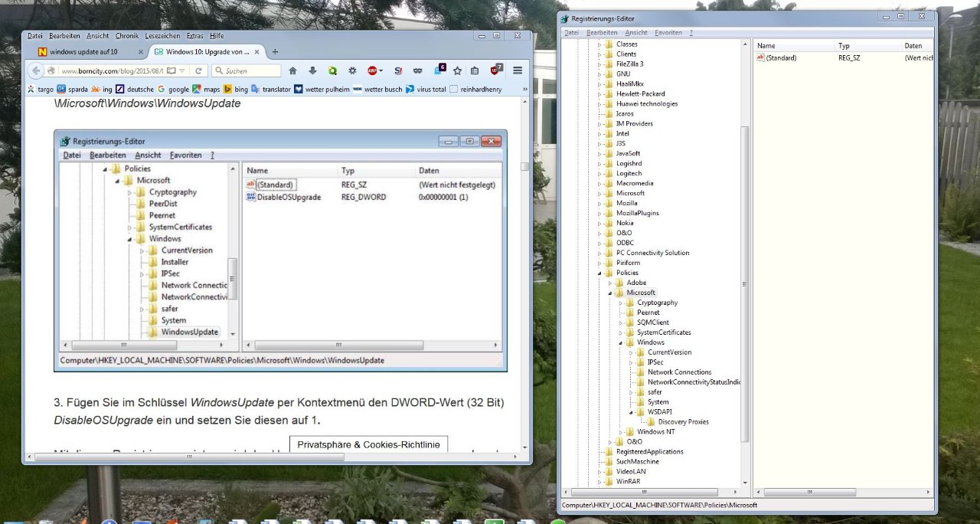The width and height of the screenshot is (980, 524).
Task: Click the bookmarks toolbar overflow chevron
Action: [525, 89]
